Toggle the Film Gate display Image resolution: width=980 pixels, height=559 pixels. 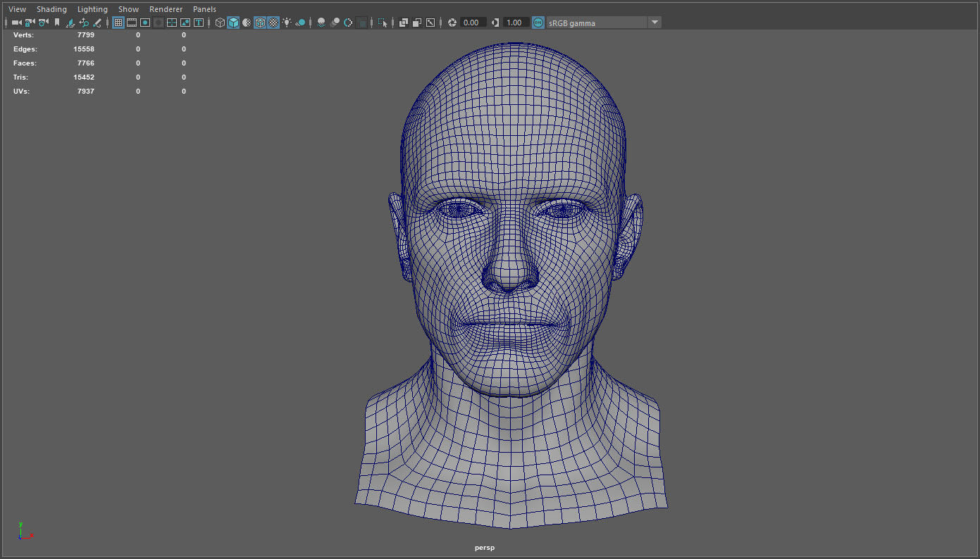click(132, 23)
